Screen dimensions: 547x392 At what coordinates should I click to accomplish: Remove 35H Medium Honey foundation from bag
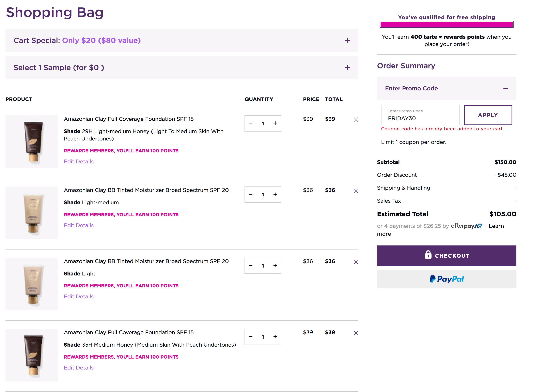[356, 333]
